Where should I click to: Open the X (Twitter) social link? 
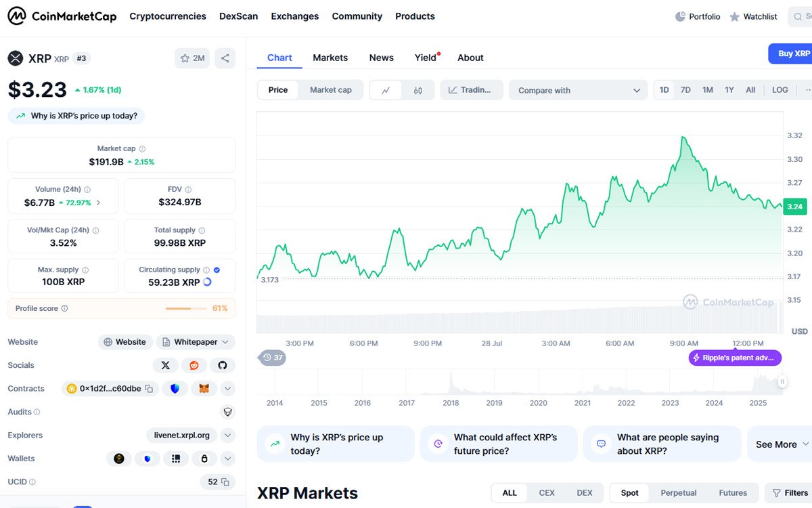[x=165, y=365]
